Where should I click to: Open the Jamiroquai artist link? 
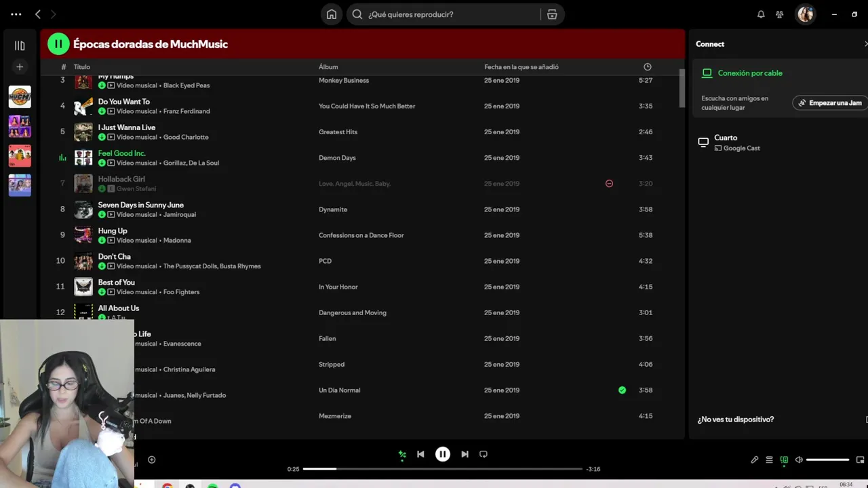tap(180, 214)
